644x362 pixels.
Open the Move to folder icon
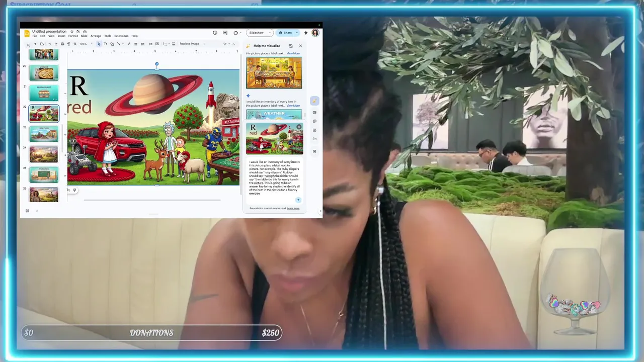(78, 31)
